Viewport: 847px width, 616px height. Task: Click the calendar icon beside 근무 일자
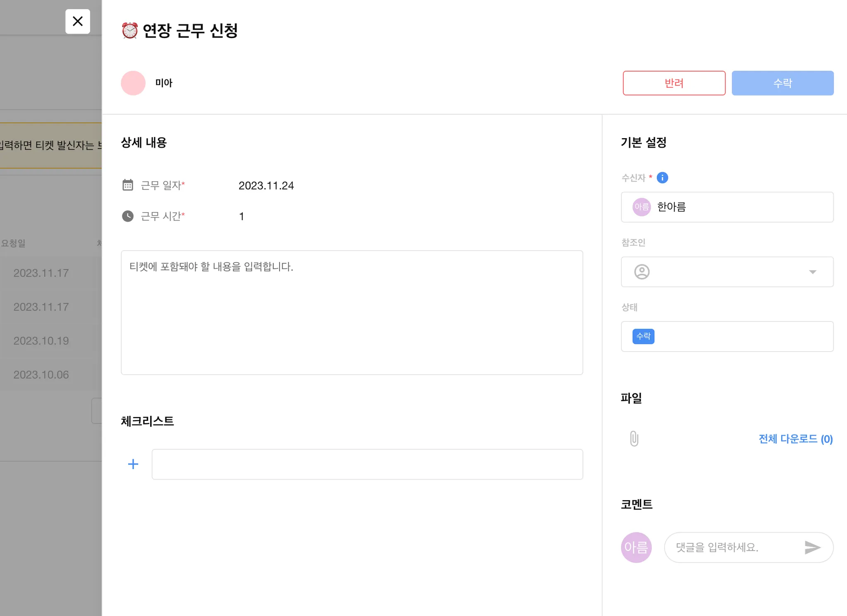tap(128, 185)
